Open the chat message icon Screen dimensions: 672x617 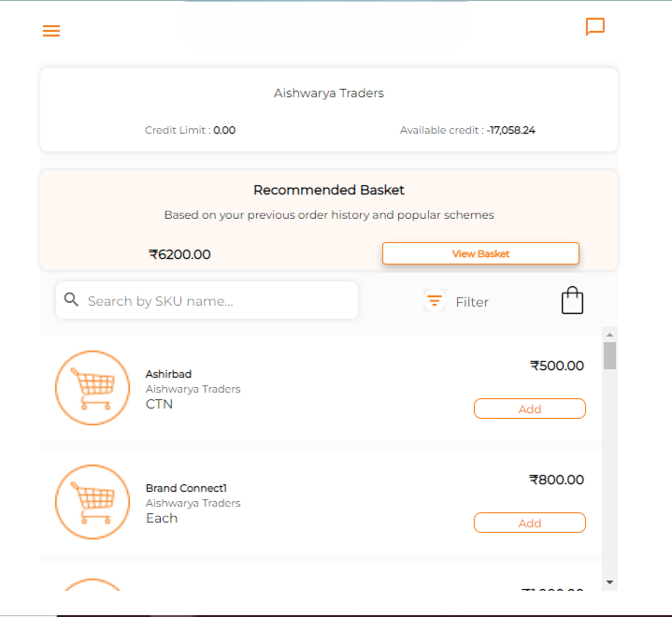[595, 27]
